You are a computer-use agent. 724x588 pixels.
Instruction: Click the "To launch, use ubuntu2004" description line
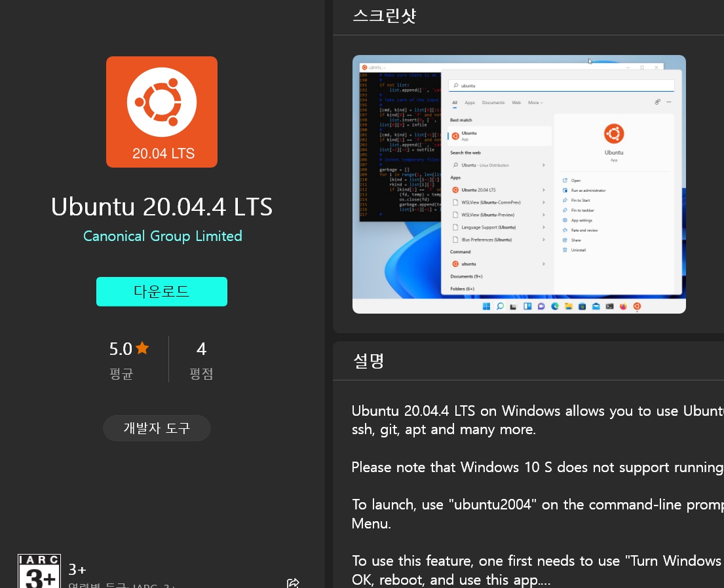pyautogui.click(x=537, y=514)
